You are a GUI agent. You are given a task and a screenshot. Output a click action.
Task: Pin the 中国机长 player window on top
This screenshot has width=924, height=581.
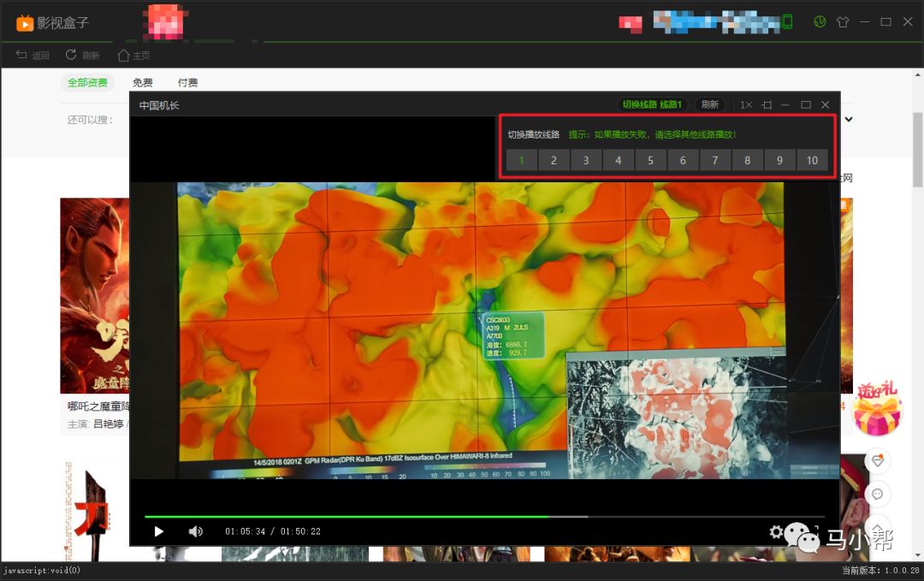(x=767, y=105)
